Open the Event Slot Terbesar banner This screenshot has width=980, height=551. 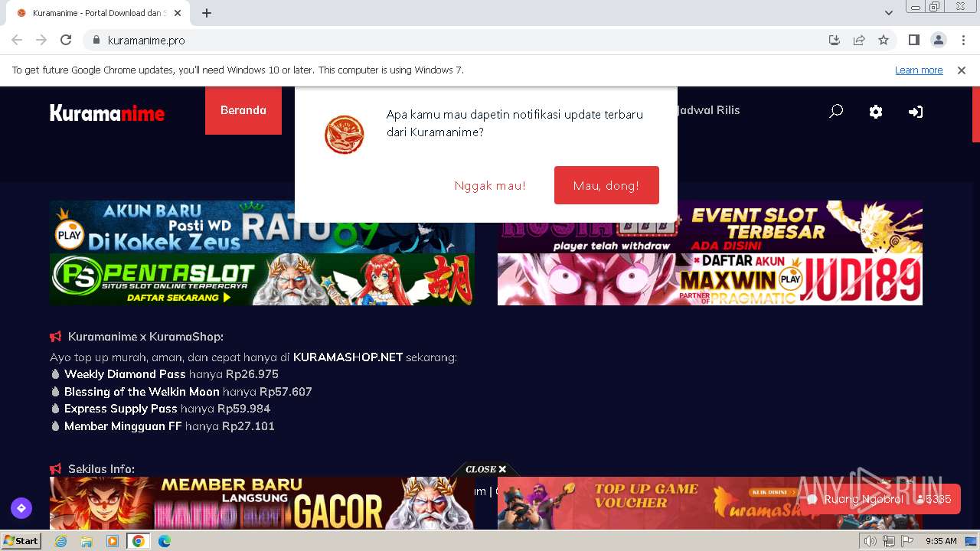[710, 227]
